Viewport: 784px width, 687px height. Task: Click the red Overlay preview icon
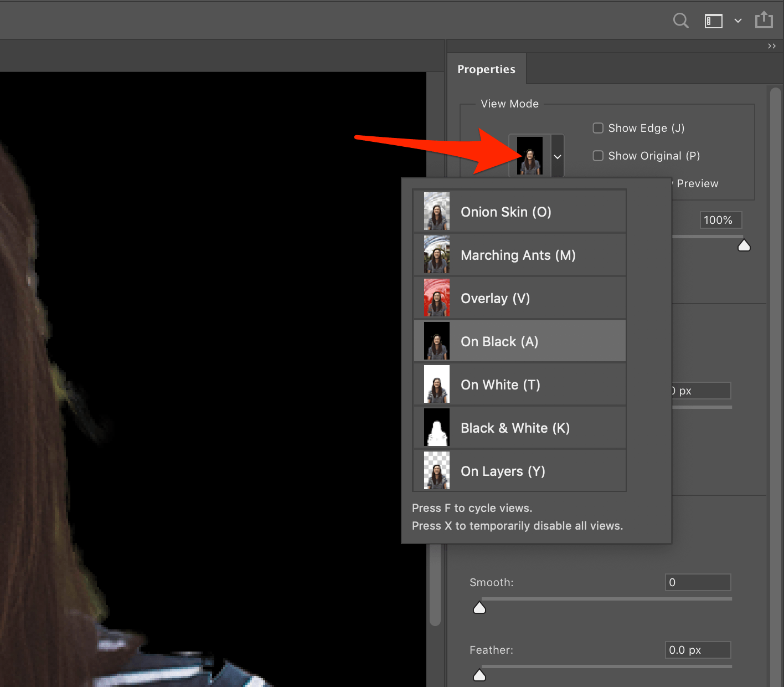437,298
